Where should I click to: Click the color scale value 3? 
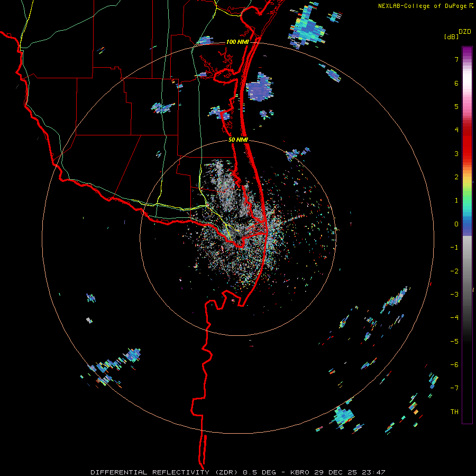point(456,153)
